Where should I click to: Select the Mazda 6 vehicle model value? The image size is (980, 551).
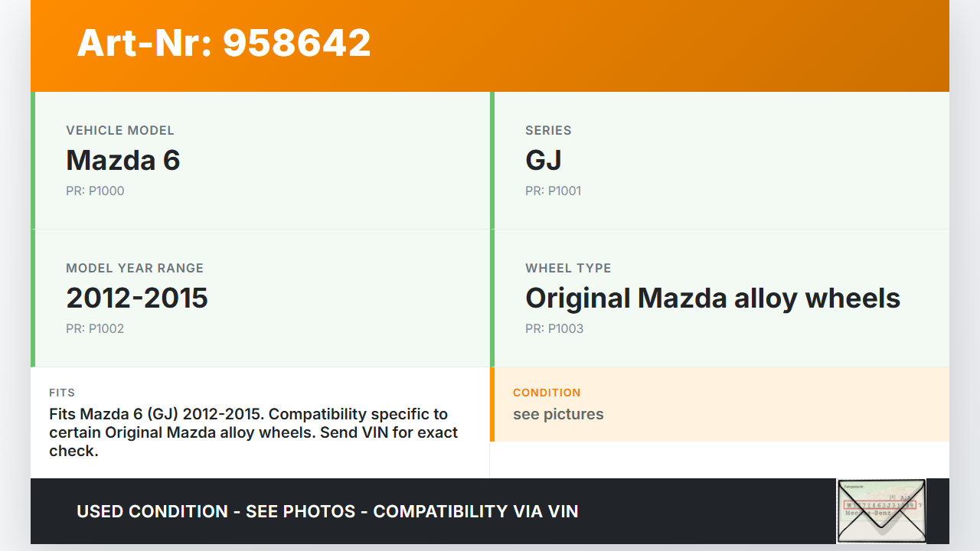(x=123, y=160)
